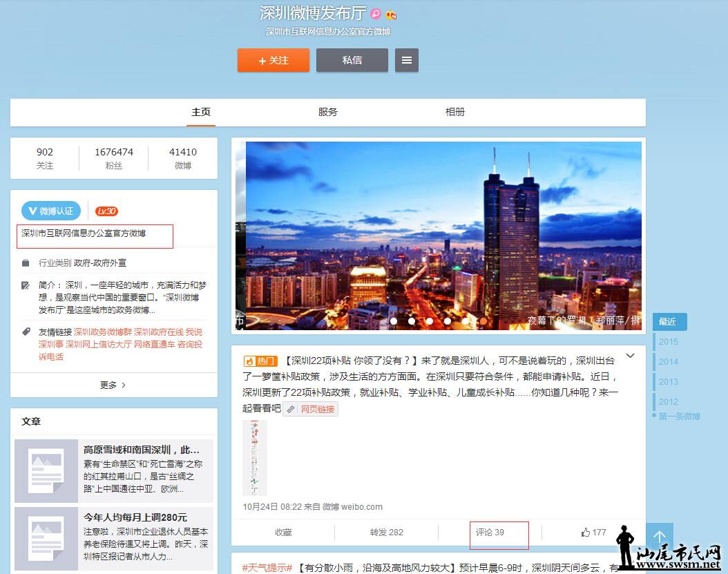Image resolution: width=728 pixels, height=574 pixels.
Task: Follow the account with the +关注 button
Action: pyautogui.click(x=274, y=60)
